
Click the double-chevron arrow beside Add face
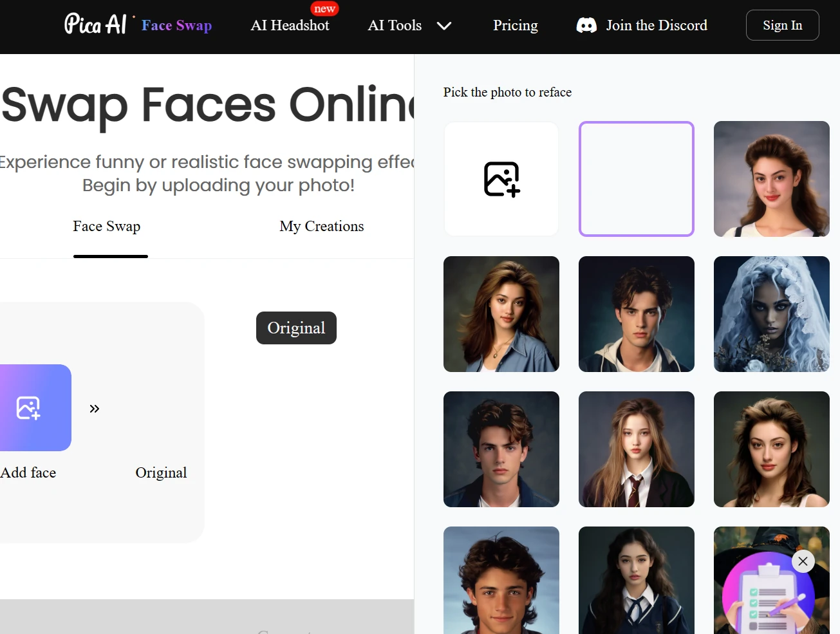click(95, 409)
